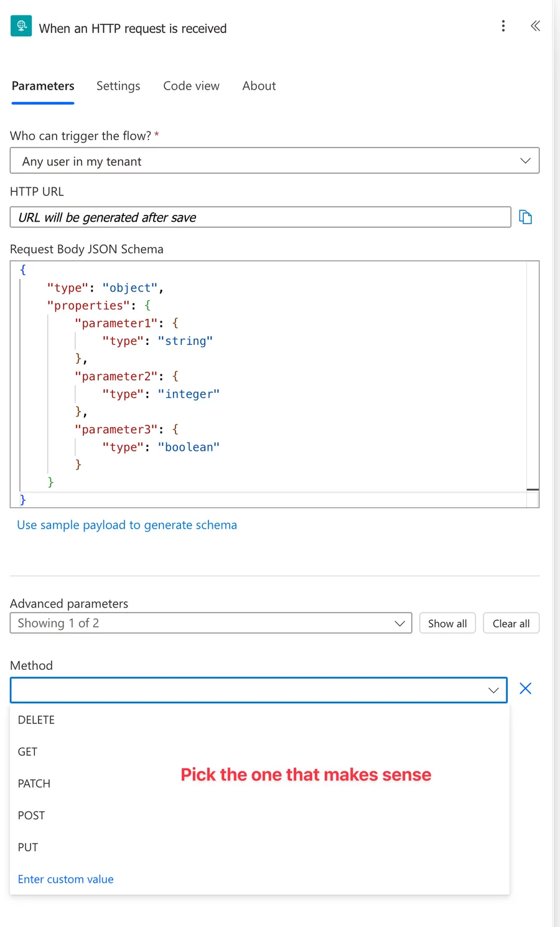Copy the HTTP URL with copy icon
The image size is (560, 927).
(526, 217)
